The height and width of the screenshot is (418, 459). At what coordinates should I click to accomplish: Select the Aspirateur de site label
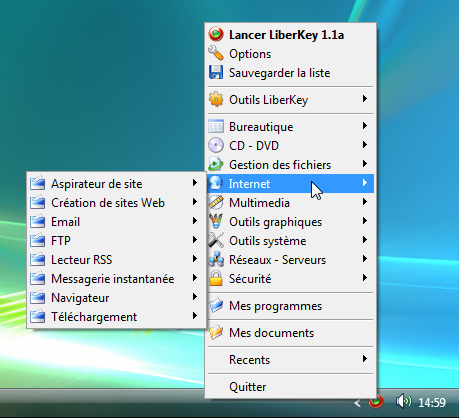coord(97,184)
